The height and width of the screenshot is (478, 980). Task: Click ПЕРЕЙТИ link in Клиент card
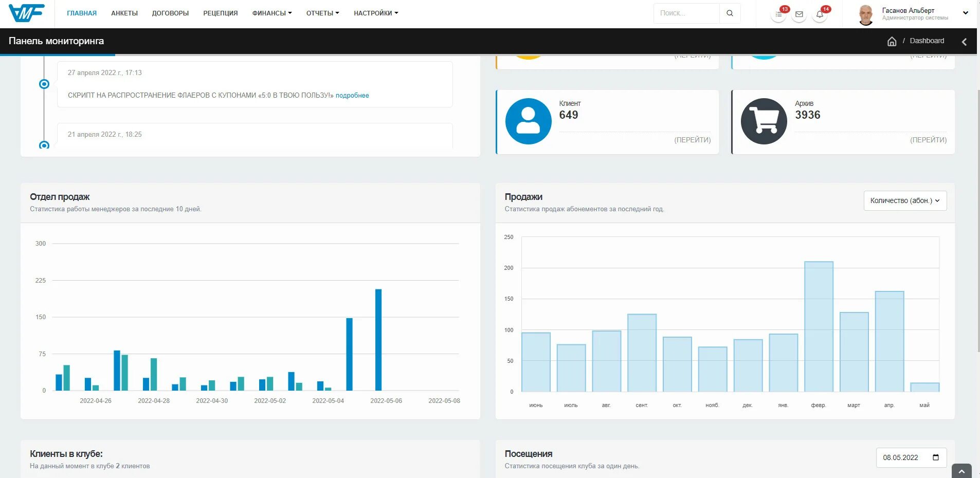tap(693, 140)
